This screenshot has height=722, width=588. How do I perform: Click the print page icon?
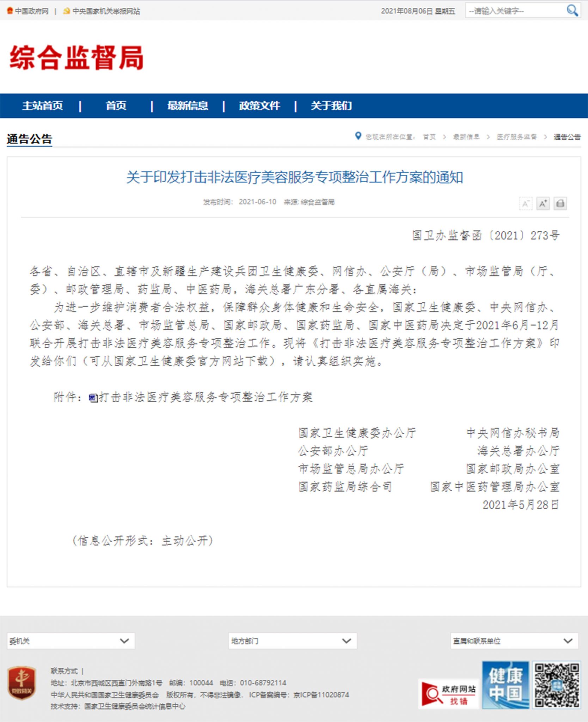[560, 203]
